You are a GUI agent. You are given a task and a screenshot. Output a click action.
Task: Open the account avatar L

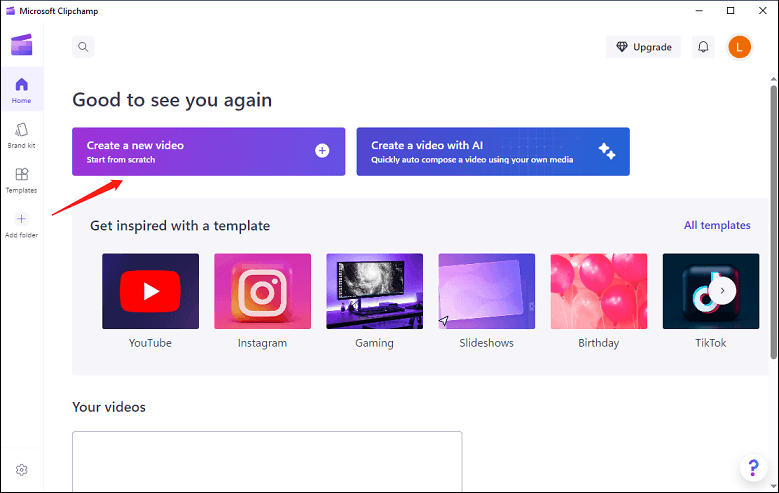pos(739,47)
